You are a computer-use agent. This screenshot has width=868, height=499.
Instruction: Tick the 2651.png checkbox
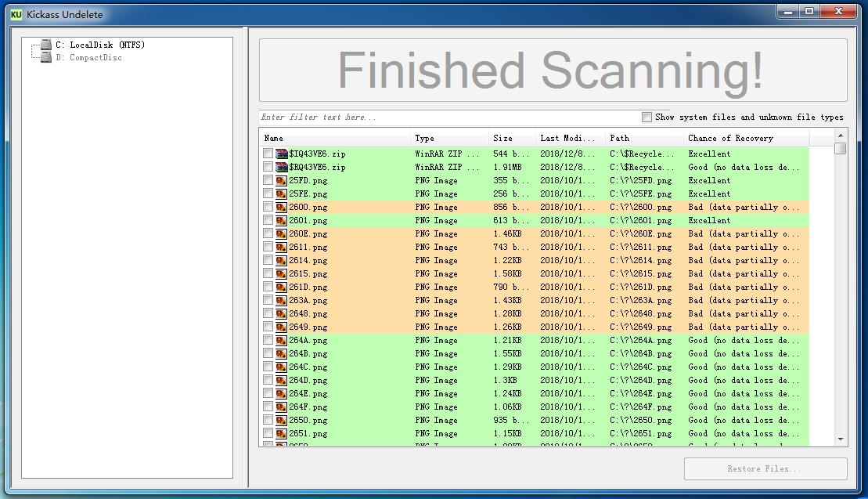[x=268, y=433]
